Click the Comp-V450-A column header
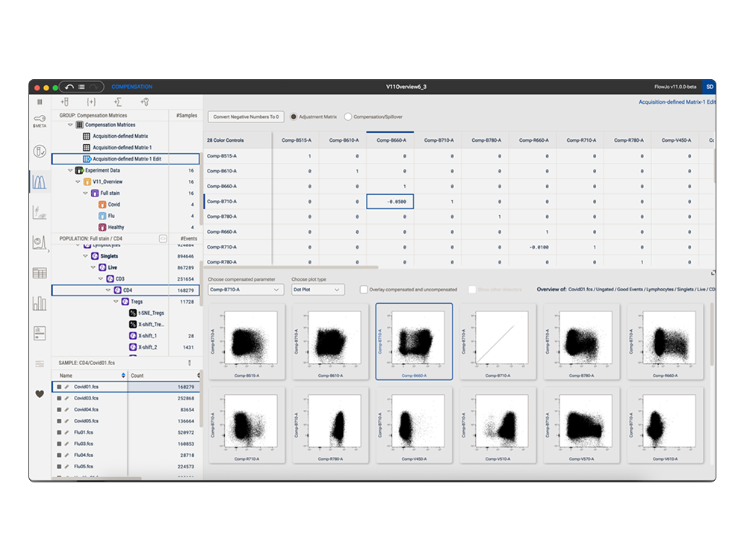This screenshot has width=747, height=560. pos(675,140)
